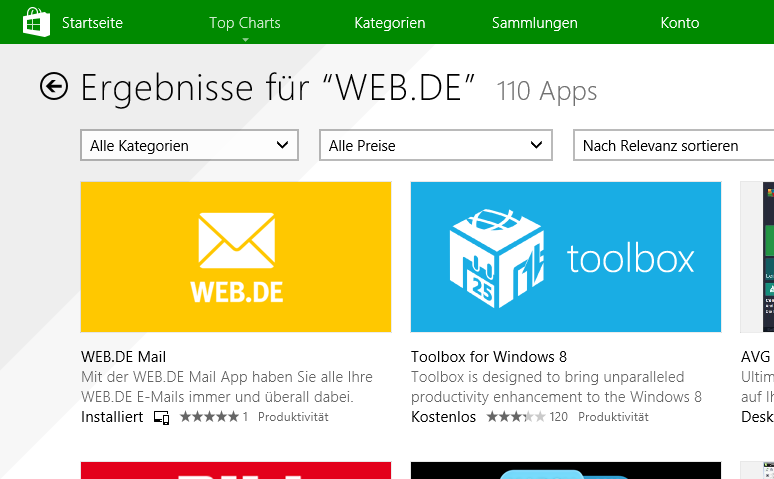Open the Alle Preise filter dropdown
This screenshot has height=479, width=774.
click(x=436, y=145)
